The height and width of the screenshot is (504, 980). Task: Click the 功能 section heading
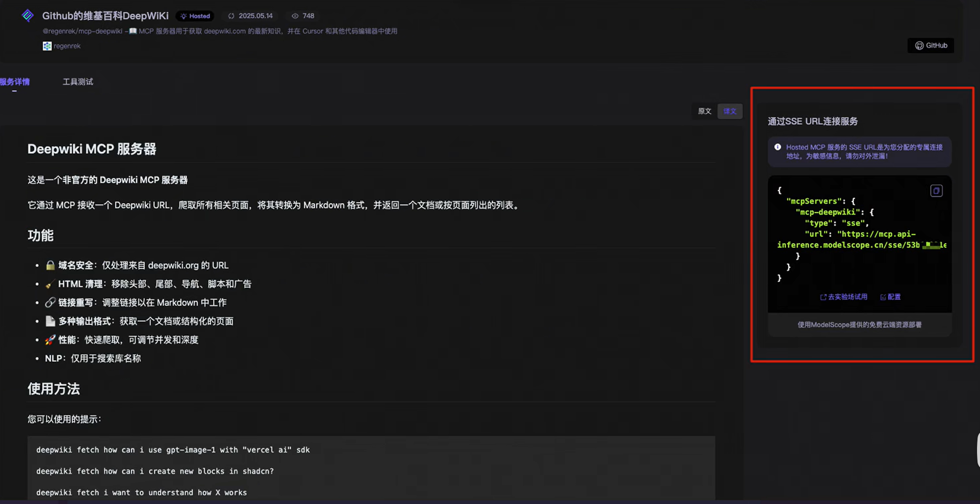(40, 235)
